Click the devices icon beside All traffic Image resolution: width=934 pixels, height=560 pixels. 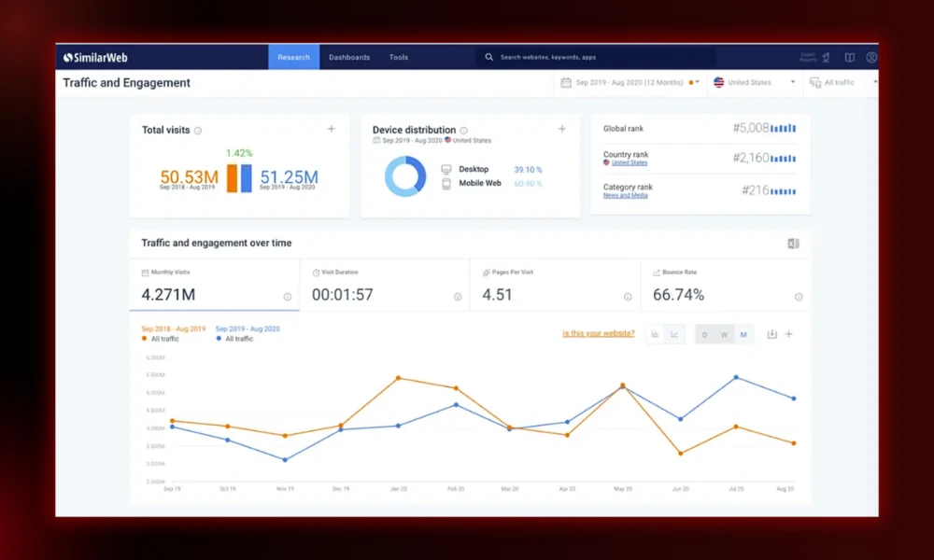815,83
